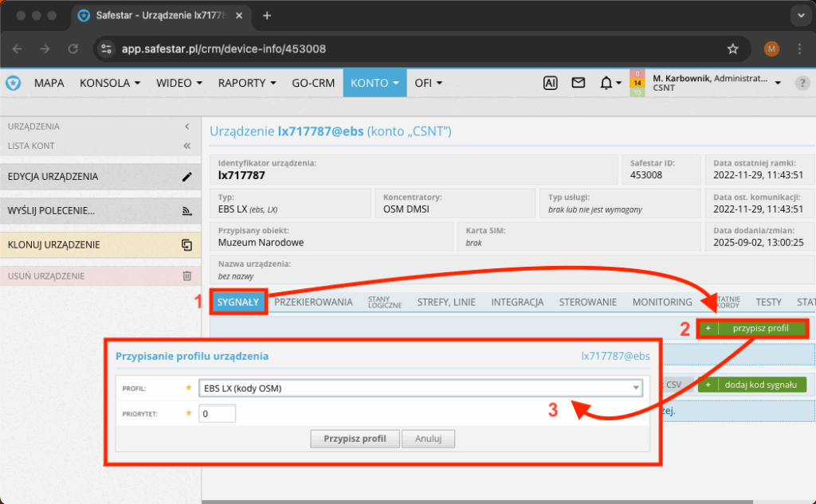The width and height of the screenshot is (816, 504).
Task: Open the AI assistant icon
Action: pos(550,83)
